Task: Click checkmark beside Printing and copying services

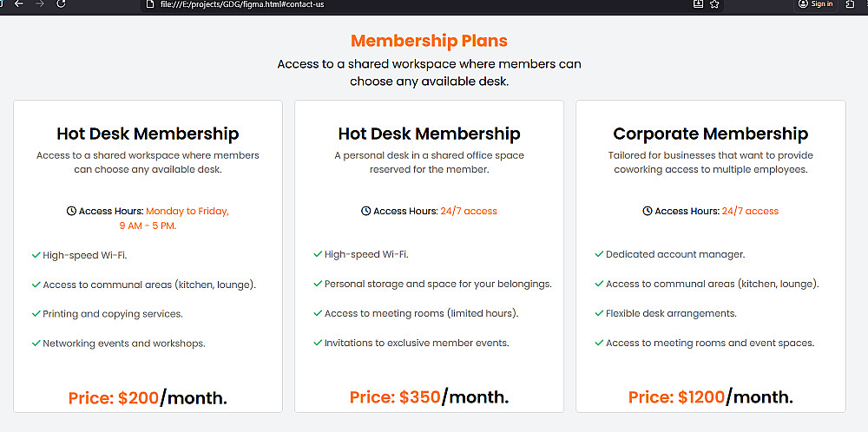Action: pos(36,313)
